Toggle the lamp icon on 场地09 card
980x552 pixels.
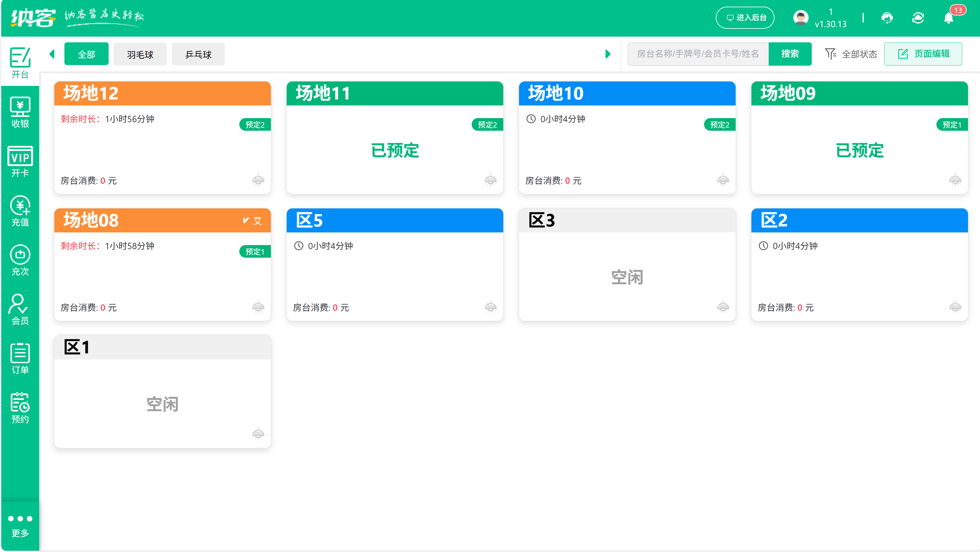point(955,180)
